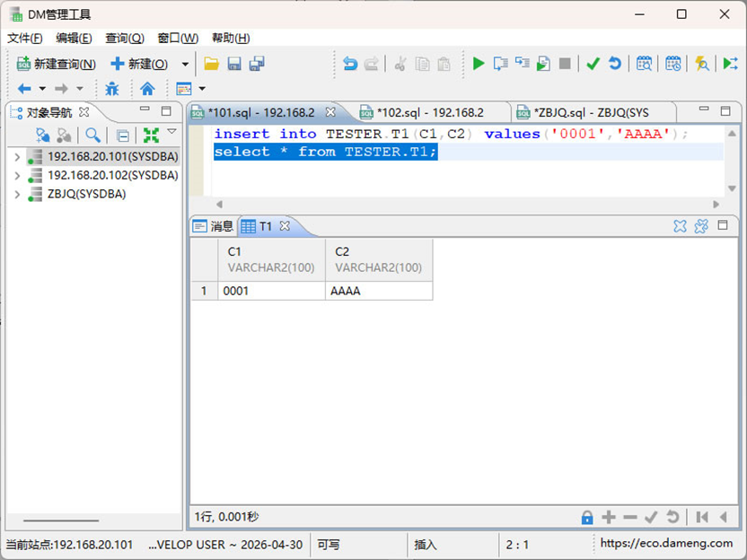Open the 查询(Q) menu
Screen dimensions: 747x560
pyautogui.click(x=125, y=38)
